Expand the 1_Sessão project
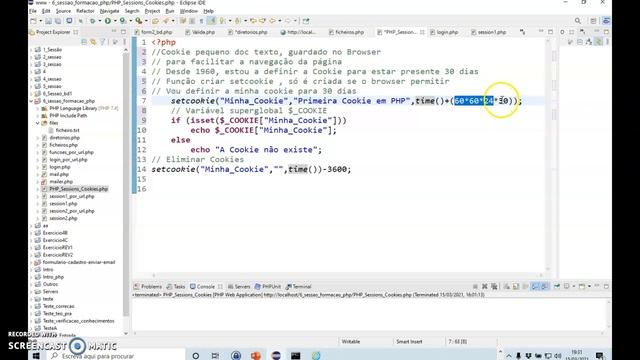 pos(31,49)
